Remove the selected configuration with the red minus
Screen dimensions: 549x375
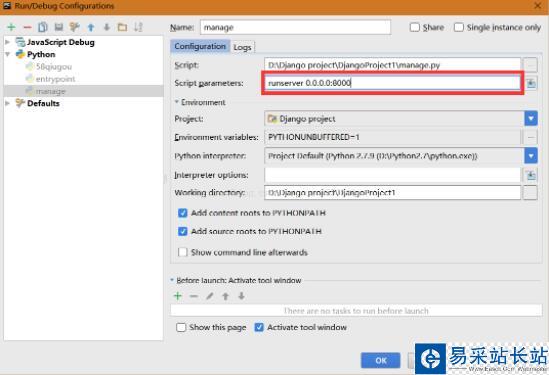pyautogui.click(x=27, y=27)
